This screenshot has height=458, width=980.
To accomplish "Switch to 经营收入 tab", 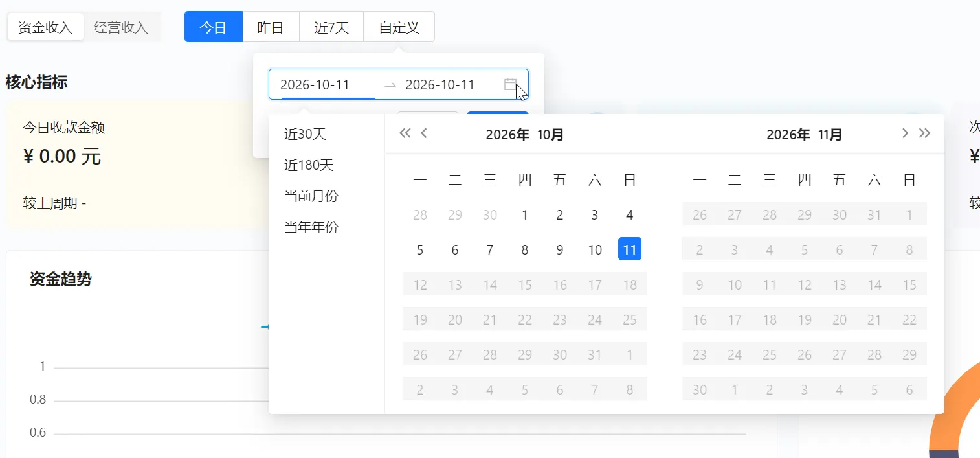I will [121, 28].
